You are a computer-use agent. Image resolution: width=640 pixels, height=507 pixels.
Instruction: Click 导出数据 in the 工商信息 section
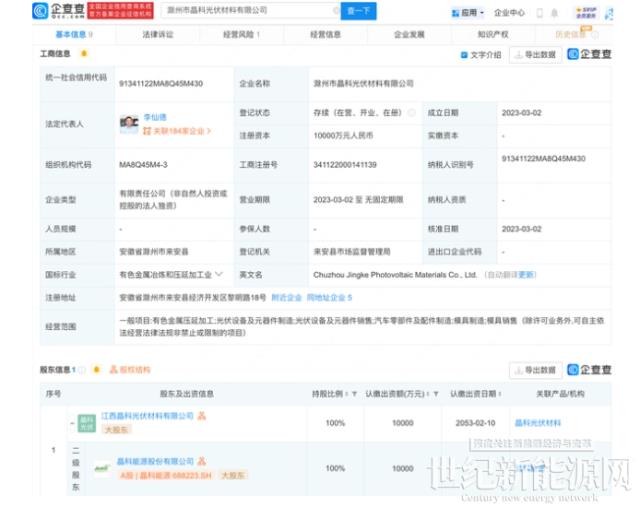pos(535,55)
